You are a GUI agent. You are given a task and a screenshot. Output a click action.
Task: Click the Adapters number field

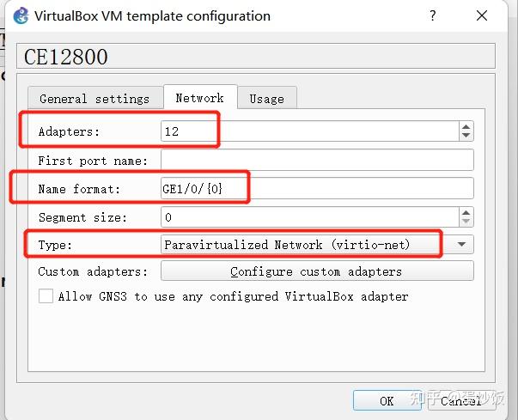tap(309, 131)
